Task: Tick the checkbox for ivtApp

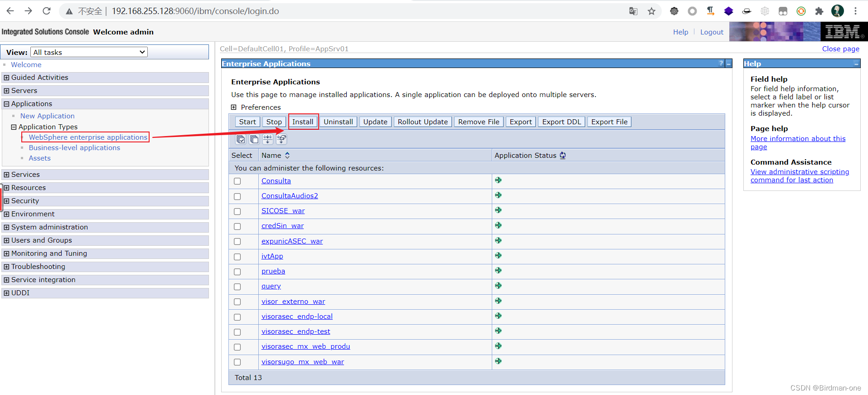Action: click(x=237, y=257)
